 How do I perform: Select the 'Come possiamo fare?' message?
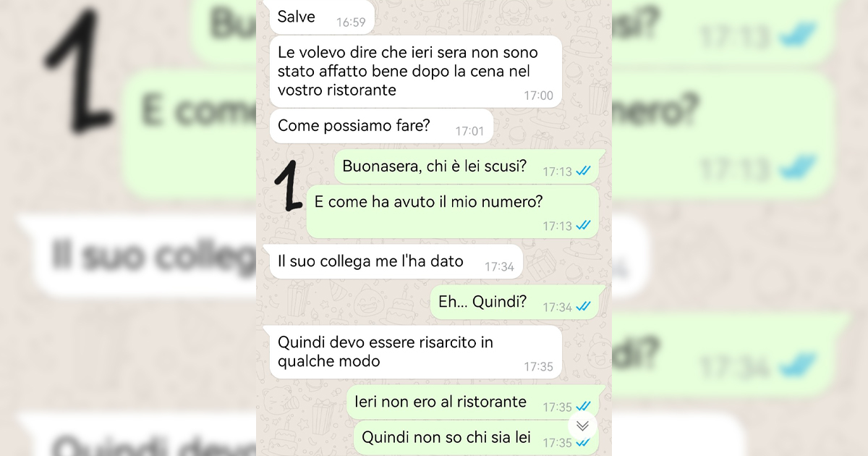click(x=381, y=126)
